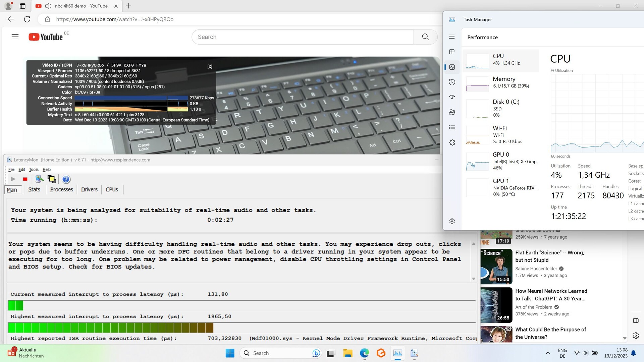Open a new browser tab
This screenshot has width=644, height=362.
coord(128,6)
